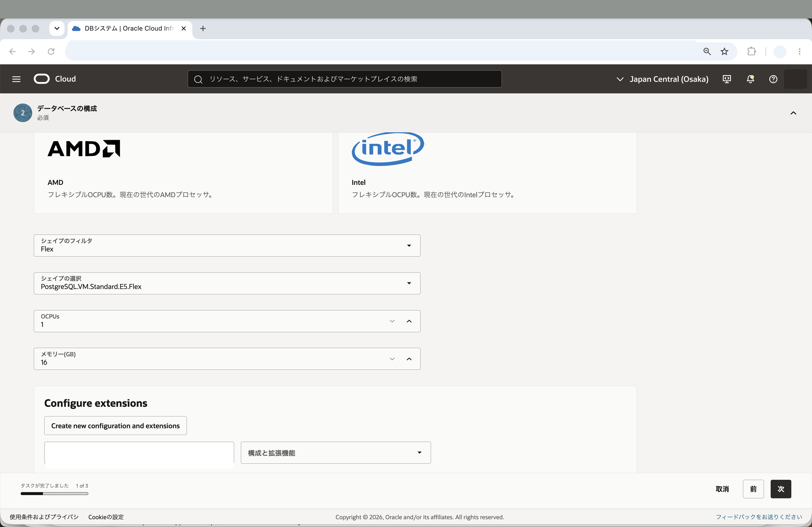Reload the current page
The image size is (812, 527).
[51, 52]
